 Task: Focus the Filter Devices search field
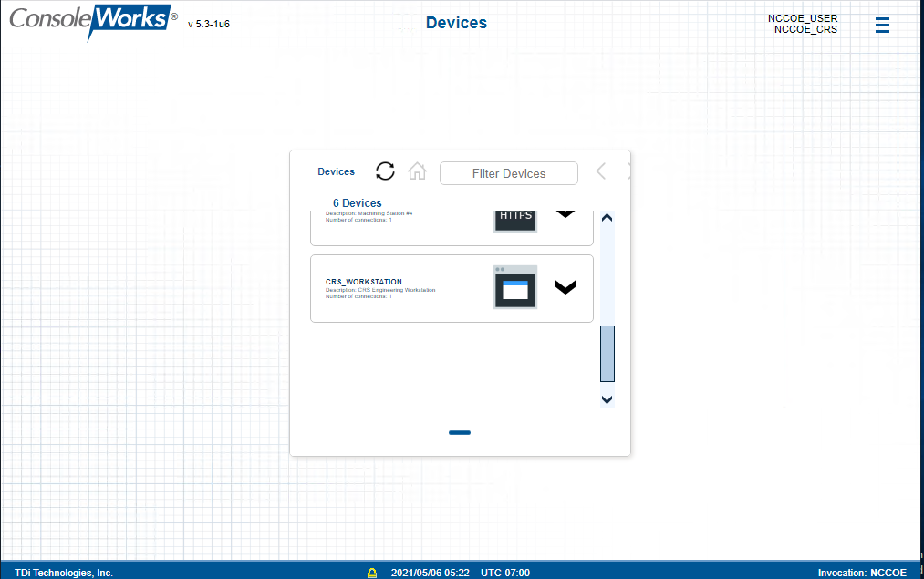point(509,173)
